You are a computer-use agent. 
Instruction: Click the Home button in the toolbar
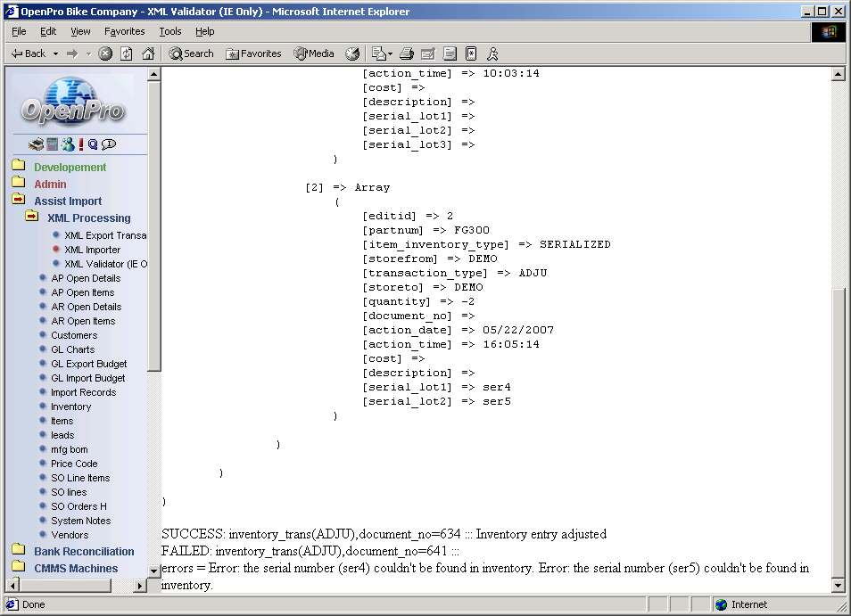148,53
